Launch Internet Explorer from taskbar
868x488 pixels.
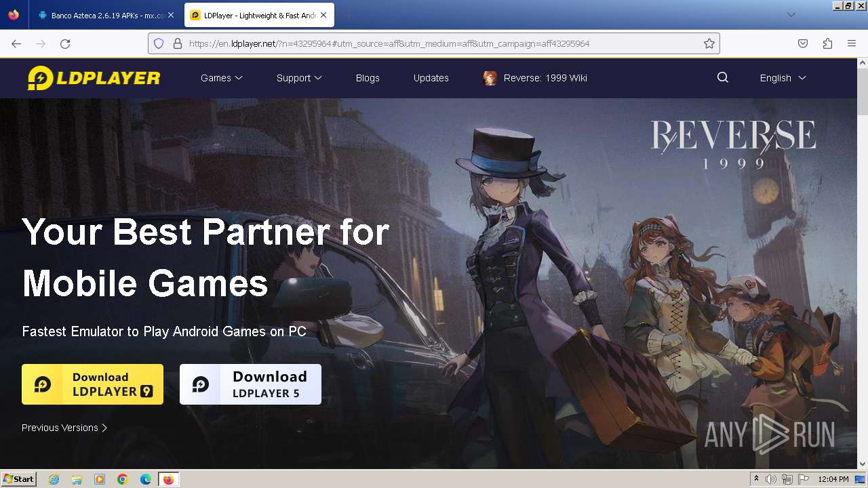click(x=54, y=479)
